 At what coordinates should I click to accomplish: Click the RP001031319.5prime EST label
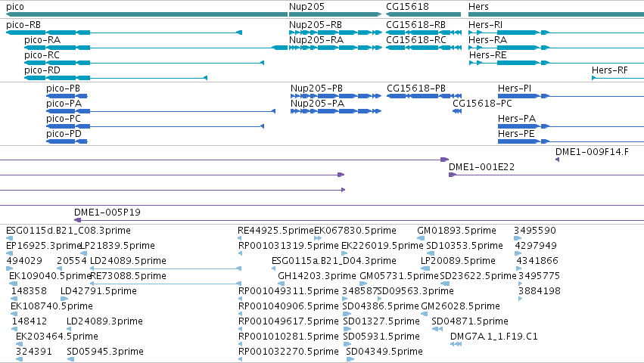click(x=289, y=246)
